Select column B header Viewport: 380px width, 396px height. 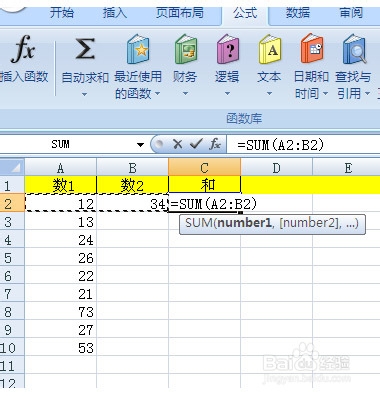pyautogui.click(x=132, y=167)
